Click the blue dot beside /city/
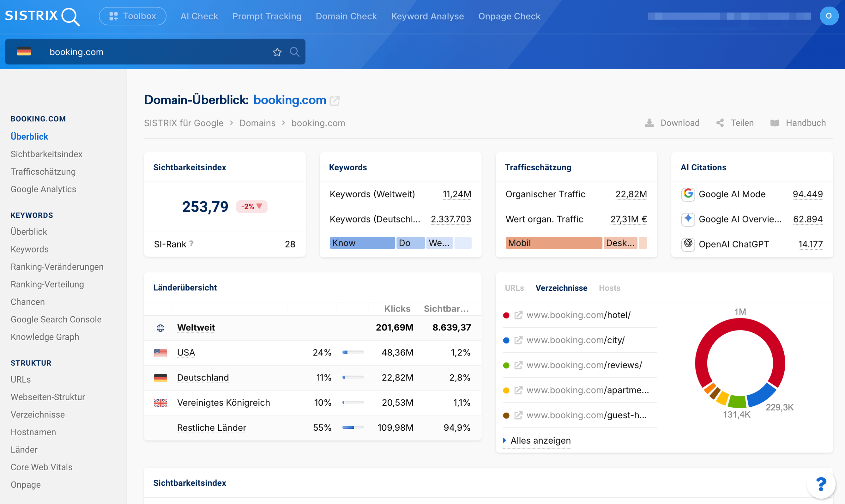 point(506,340)
